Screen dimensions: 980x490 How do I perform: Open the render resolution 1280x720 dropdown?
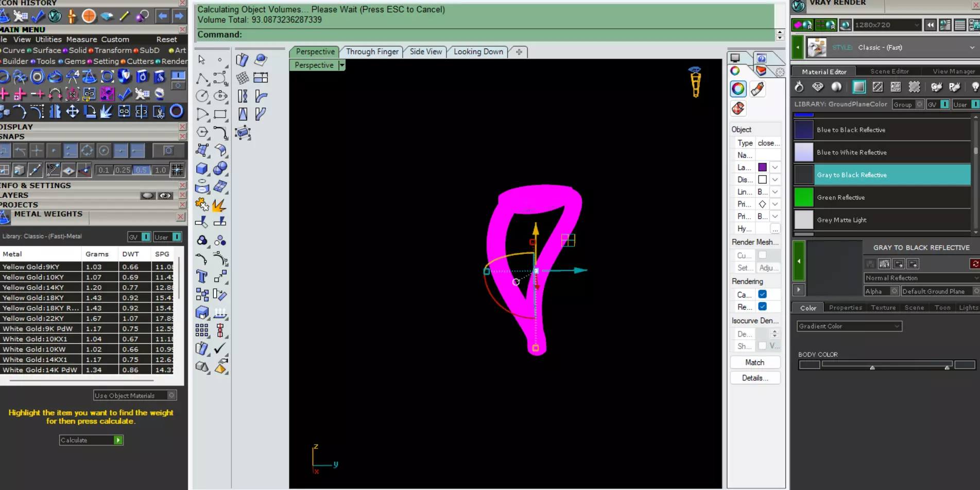[887, 25]
